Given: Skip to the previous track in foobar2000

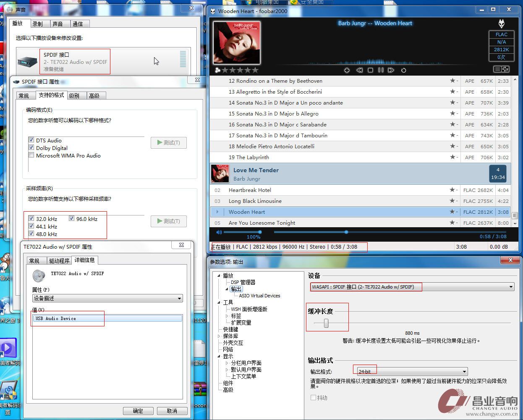Looking at the screenshot, I should point(359,70).
